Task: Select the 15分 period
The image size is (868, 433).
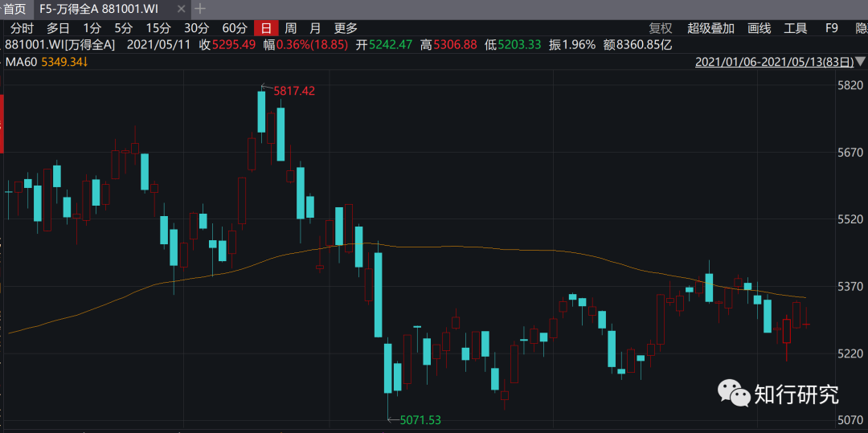Action: coord(158,28)
